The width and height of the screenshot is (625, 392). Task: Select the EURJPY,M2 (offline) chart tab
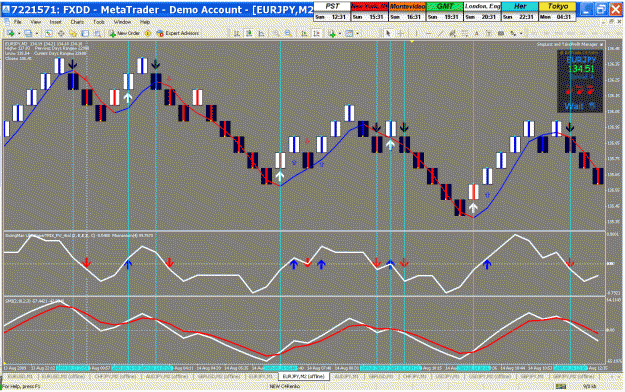coord(304,376)
